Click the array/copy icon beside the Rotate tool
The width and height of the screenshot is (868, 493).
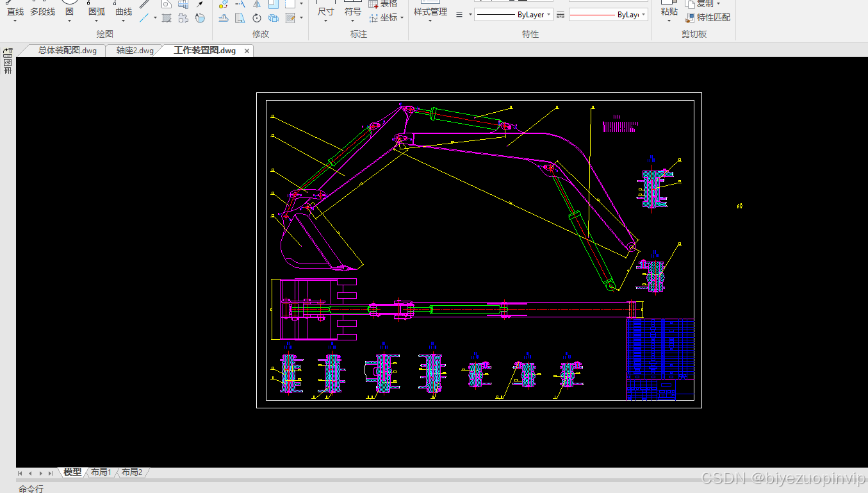(273, 18)
